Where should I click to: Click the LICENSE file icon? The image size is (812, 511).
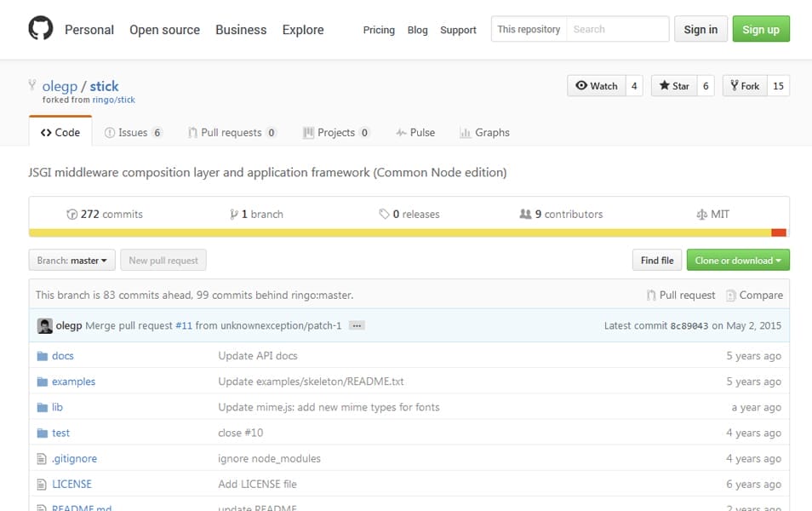[x=42, y=484]
